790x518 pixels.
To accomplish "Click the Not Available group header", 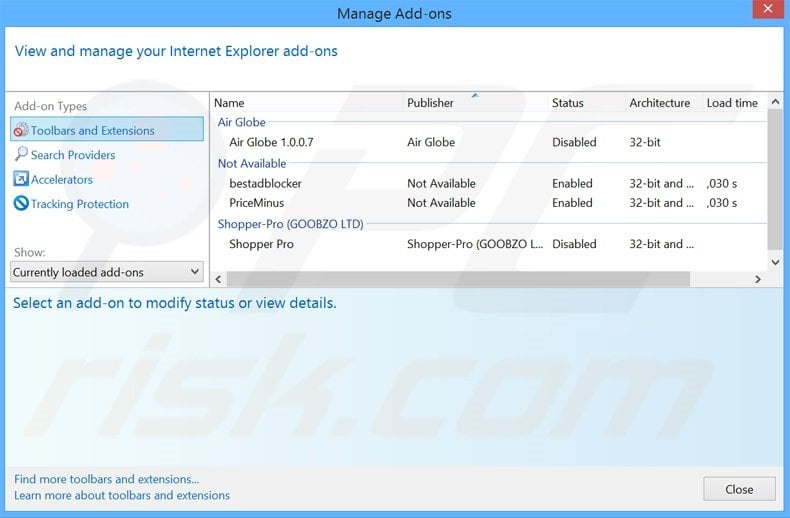I will coord(251,163).
